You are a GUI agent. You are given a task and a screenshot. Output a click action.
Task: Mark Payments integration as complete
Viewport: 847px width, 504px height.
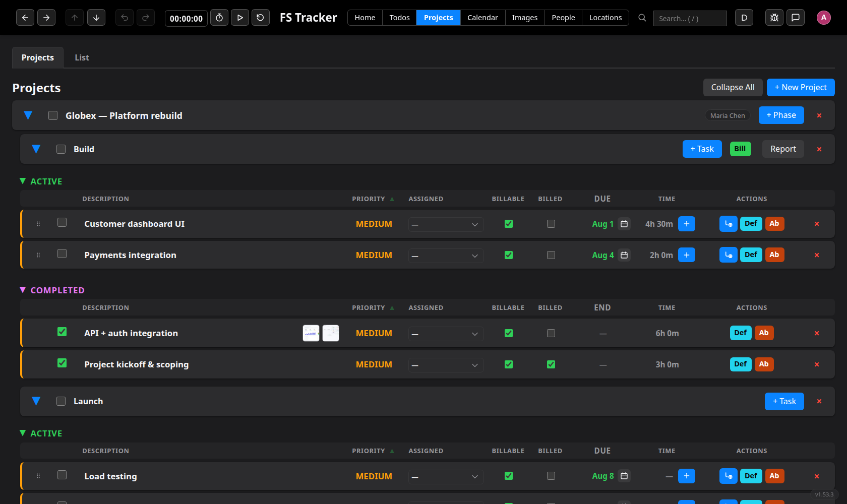click(x=62, y=254)
